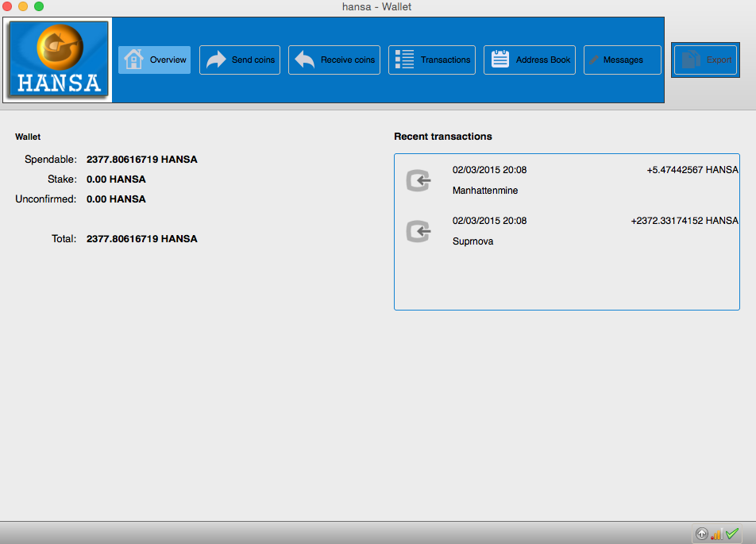Click the Stake 0.00 HANSA value
Screen dimensions: 756x544
pos(116,179)
